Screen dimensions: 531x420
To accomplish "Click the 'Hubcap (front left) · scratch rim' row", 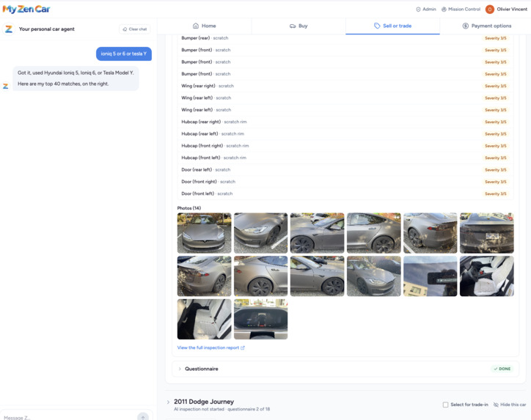I will (345, 158).
